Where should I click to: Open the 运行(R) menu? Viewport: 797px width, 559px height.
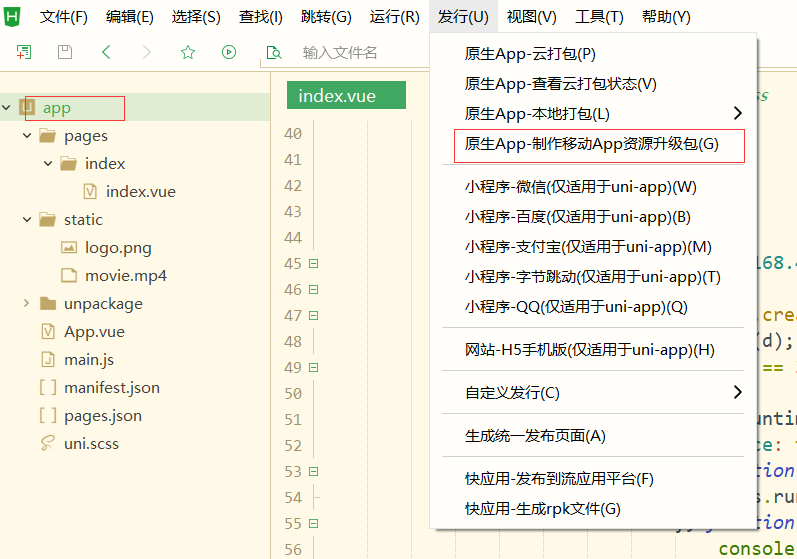click(395, 17)
